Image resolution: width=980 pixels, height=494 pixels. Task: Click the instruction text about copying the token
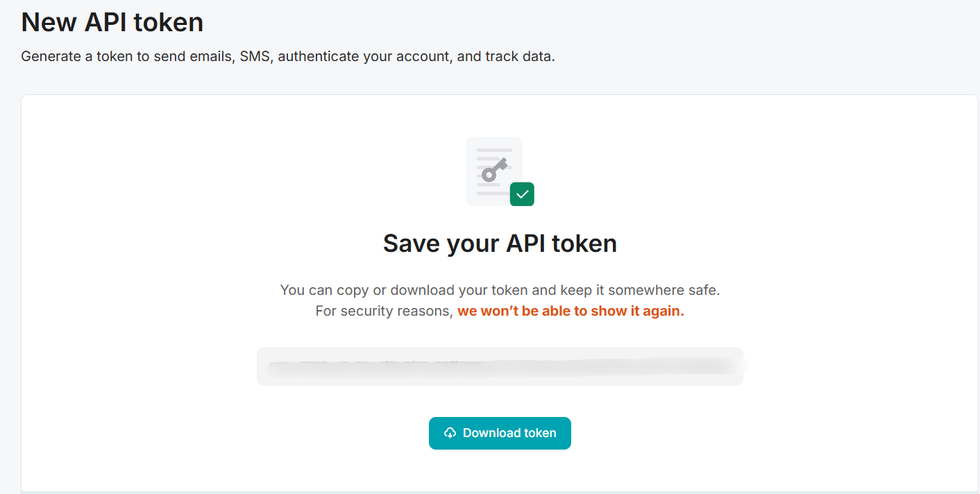click(500, 290)
